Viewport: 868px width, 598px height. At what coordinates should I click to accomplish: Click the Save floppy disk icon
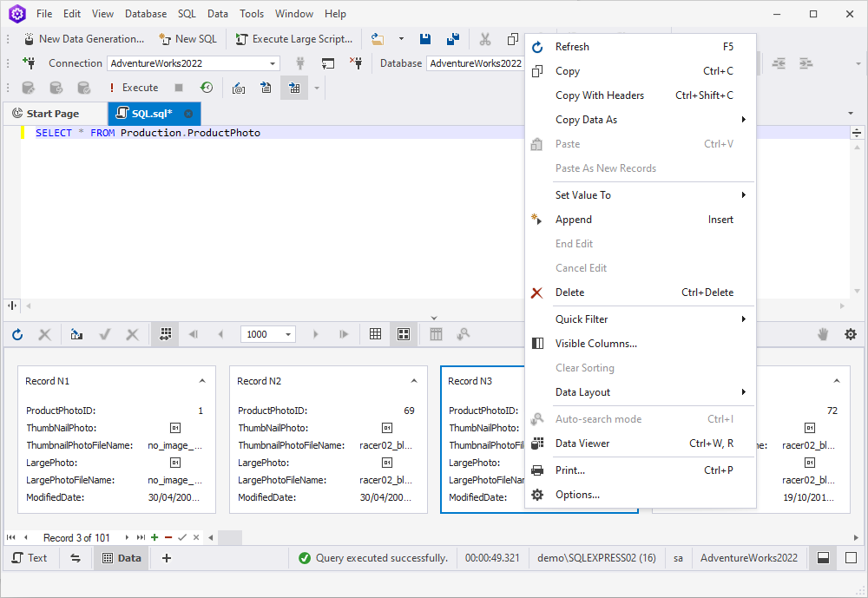425,39
